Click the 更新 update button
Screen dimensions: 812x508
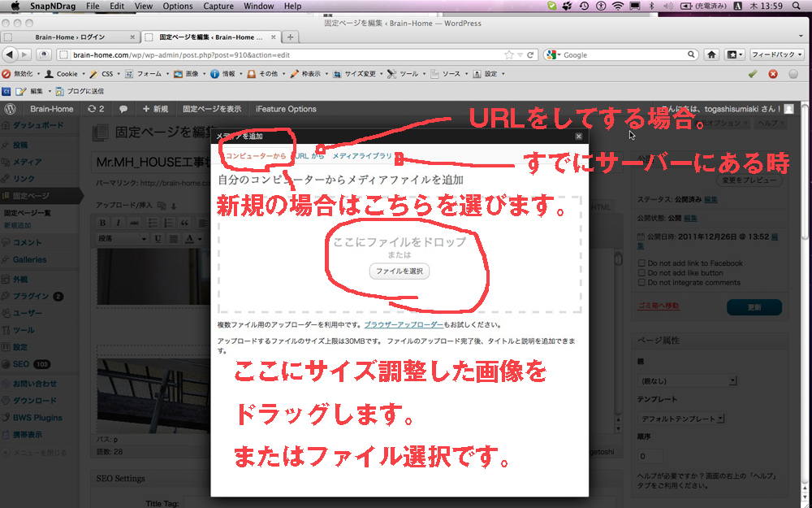(x=754, y=307)
